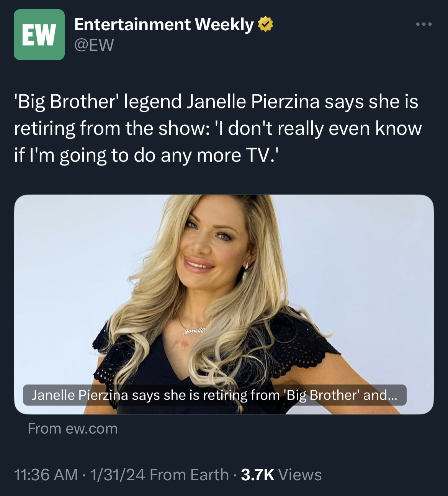Click 'Big Brother' legend in tweet text
The image size is (448, 496).
point(98,102)
